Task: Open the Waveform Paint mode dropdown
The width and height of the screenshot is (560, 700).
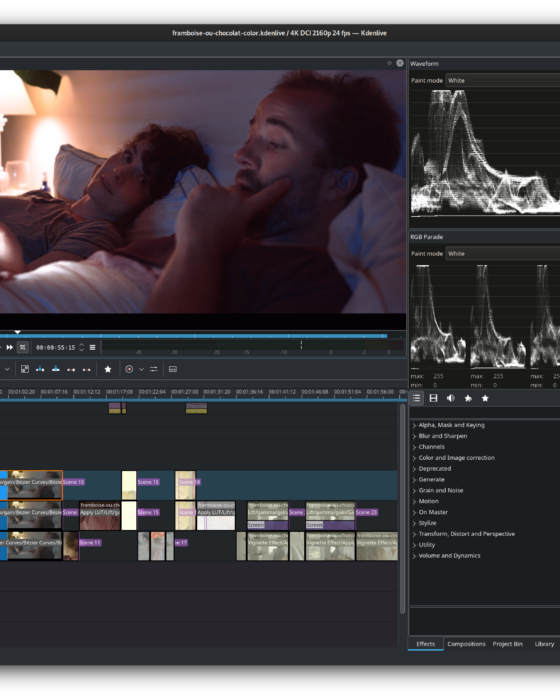Action: click(x=503, y=80)
